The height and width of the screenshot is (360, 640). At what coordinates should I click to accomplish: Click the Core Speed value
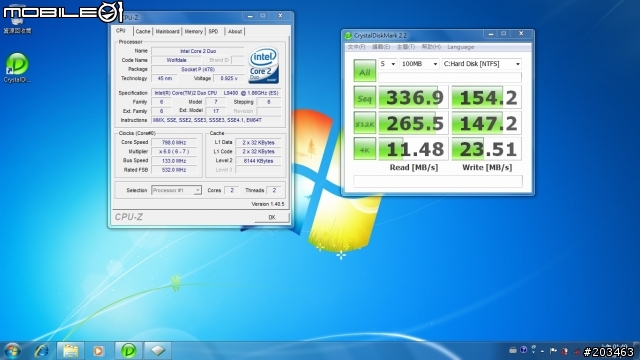(174, 142)
